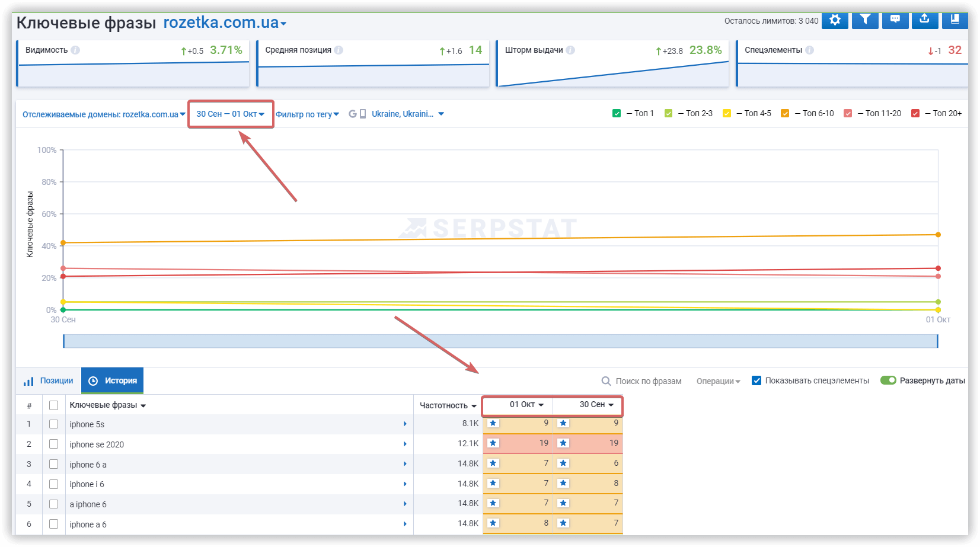Uncheck Показывать спецэлементы checkbox

[756, 380]
